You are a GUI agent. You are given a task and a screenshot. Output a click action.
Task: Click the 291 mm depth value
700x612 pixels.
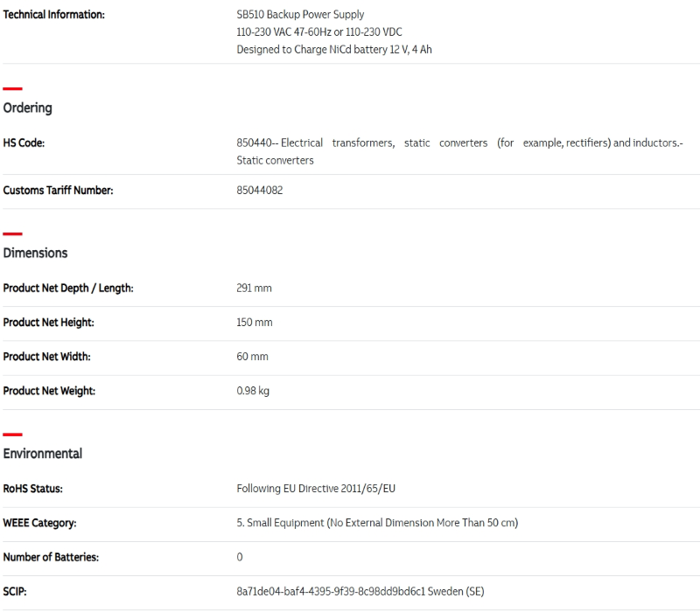coord(254,288)
